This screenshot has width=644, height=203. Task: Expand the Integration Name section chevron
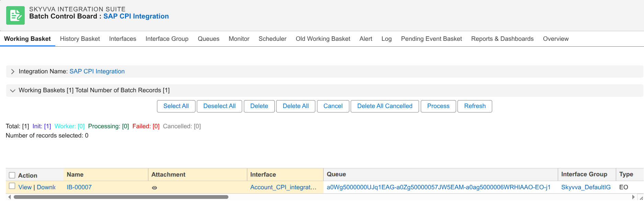(13, 71)
